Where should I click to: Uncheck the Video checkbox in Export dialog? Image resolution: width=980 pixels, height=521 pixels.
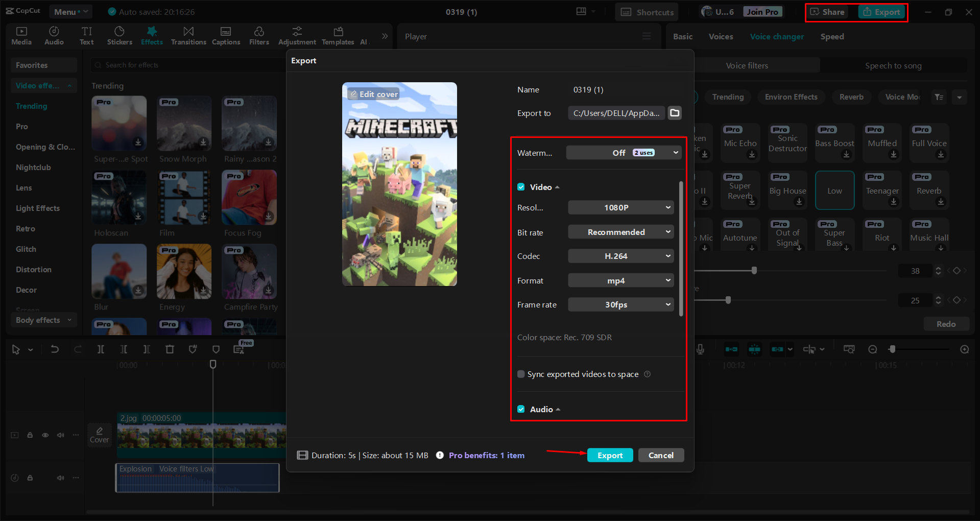click(x=521, y=187)
